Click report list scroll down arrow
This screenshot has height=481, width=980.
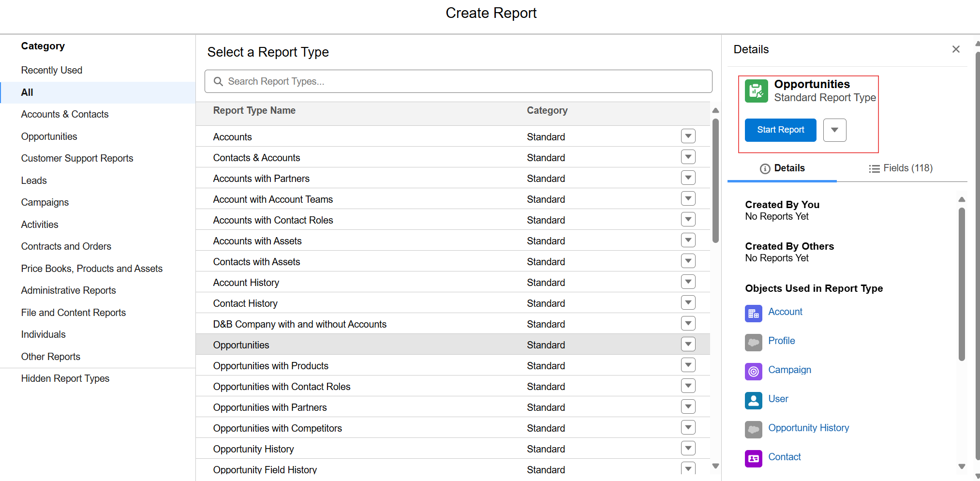click(715, 466)
